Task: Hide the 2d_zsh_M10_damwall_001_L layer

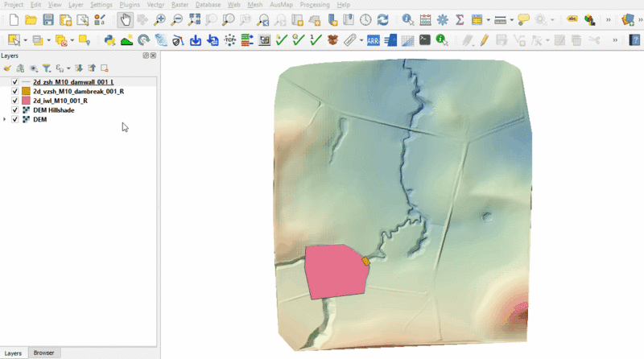Action: [15, 82]
